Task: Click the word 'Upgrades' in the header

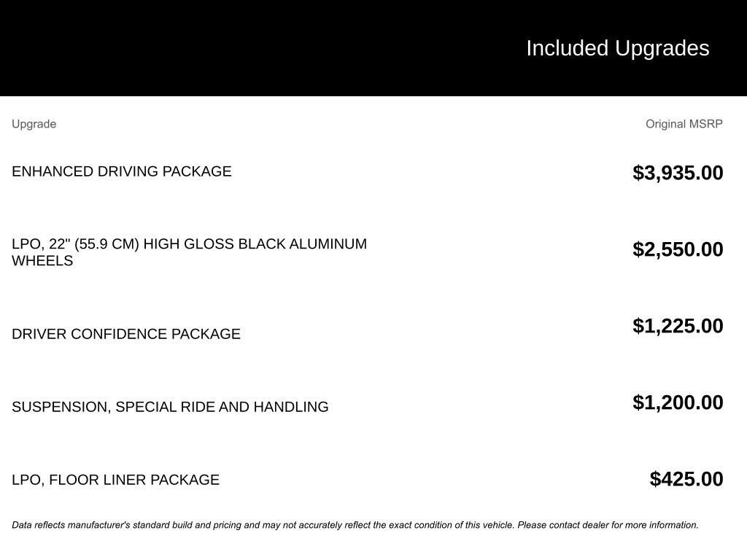Action: [662, 49]
